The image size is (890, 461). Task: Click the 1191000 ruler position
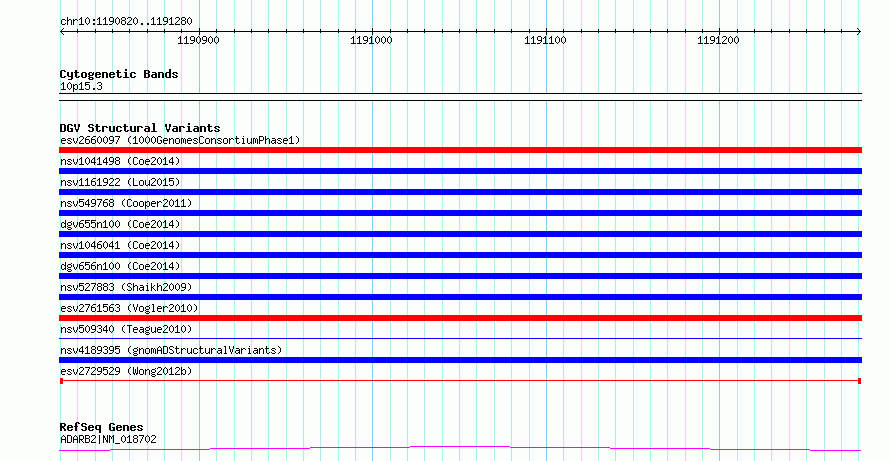371,40
